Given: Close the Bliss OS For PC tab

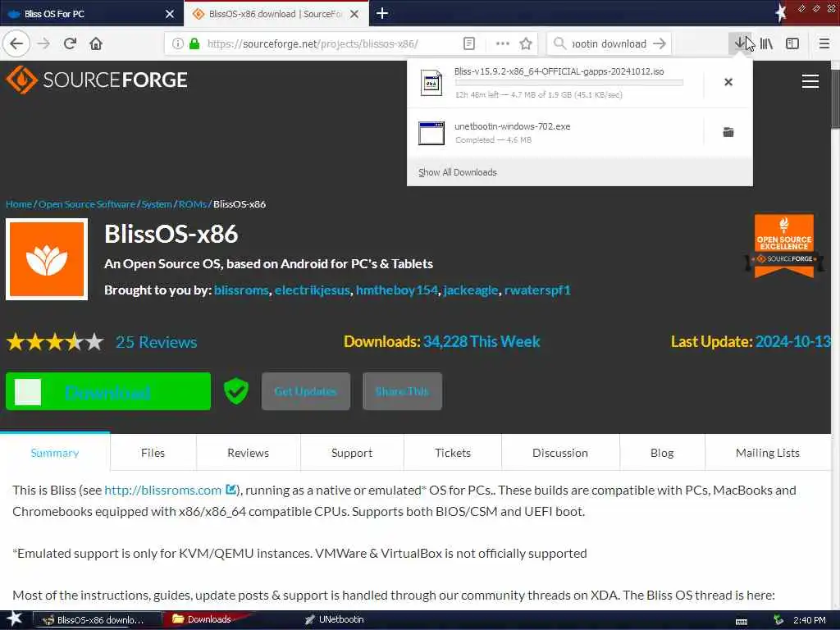Looking at the screenshot, I should click(x=170, y=14).
